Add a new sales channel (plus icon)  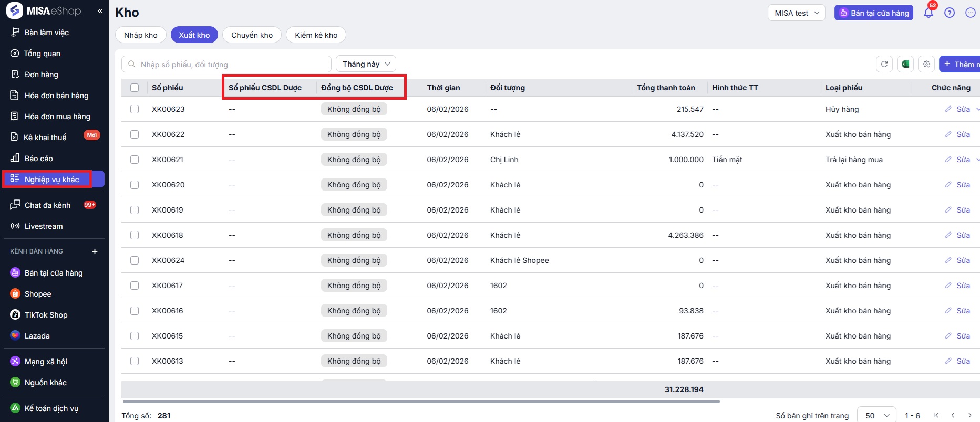[x=95, y=251]
